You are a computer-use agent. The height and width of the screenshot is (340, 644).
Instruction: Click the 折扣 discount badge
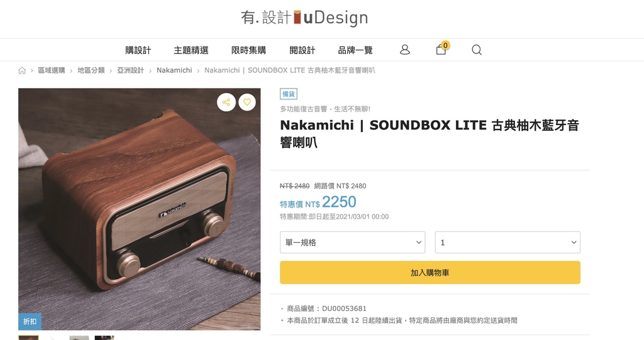coord(30,322)
